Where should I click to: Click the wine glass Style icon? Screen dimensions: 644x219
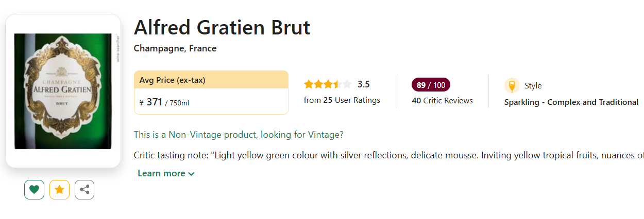point(512,85)
